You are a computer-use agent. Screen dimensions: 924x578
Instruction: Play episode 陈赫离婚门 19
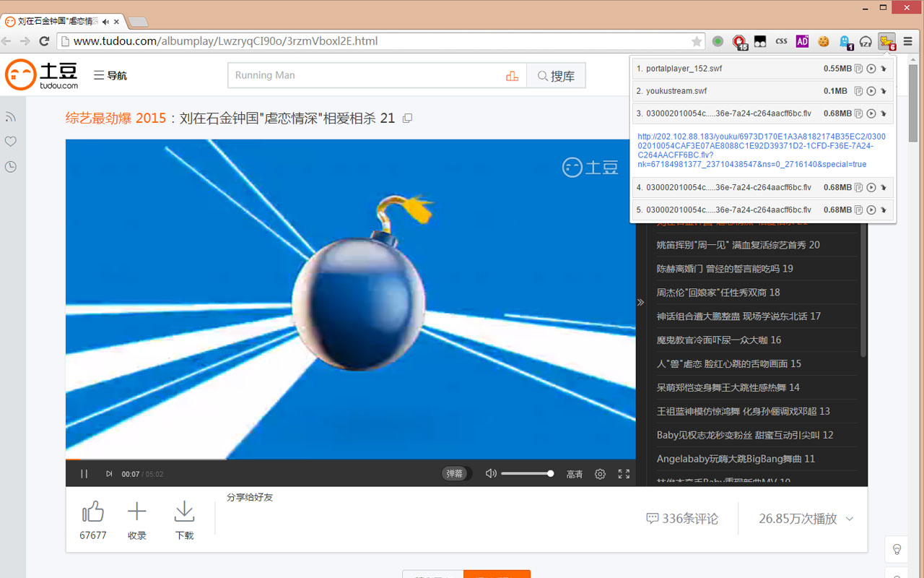coord(725,269)
